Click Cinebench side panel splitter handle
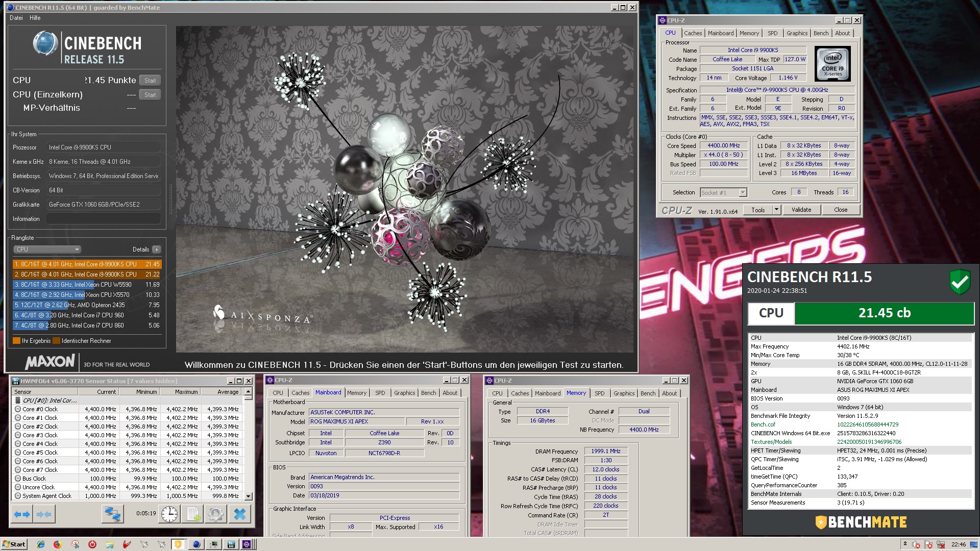Viewport: 980px width, 551px height. (170, 199)
